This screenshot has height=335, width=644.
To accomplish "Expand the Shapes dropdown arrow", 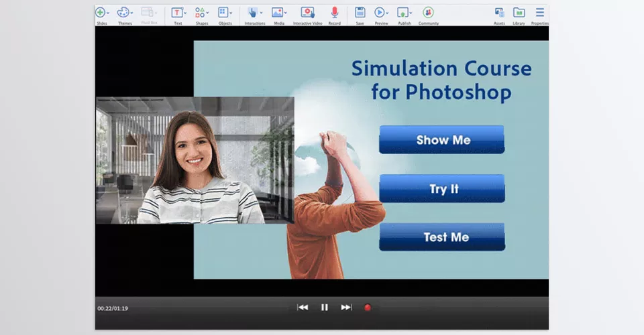I will click(207, 13).
